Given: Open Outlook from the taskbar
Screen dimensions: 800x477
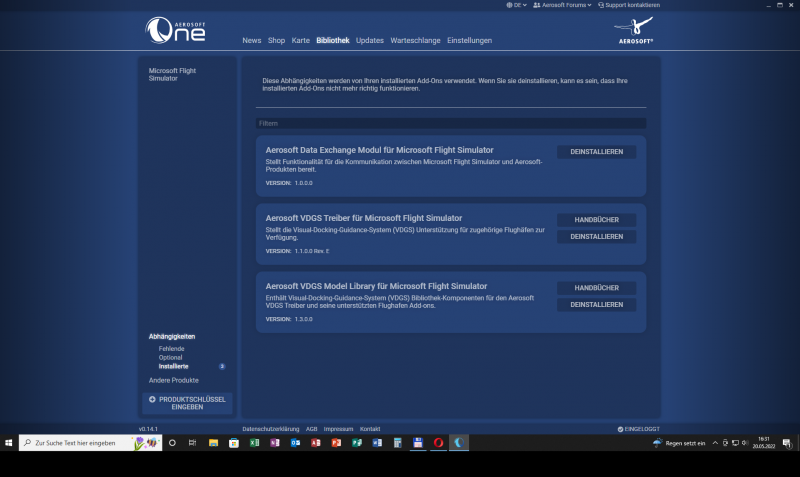Looking at the screenshot, I should pyautogui.click(x=295, y=443).
